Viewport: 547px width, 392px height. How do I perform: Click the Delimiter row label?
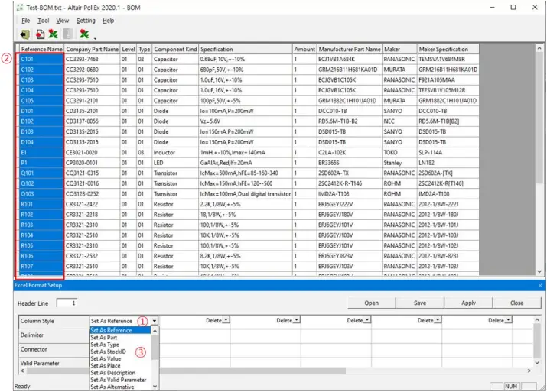[x=54, y=335]
